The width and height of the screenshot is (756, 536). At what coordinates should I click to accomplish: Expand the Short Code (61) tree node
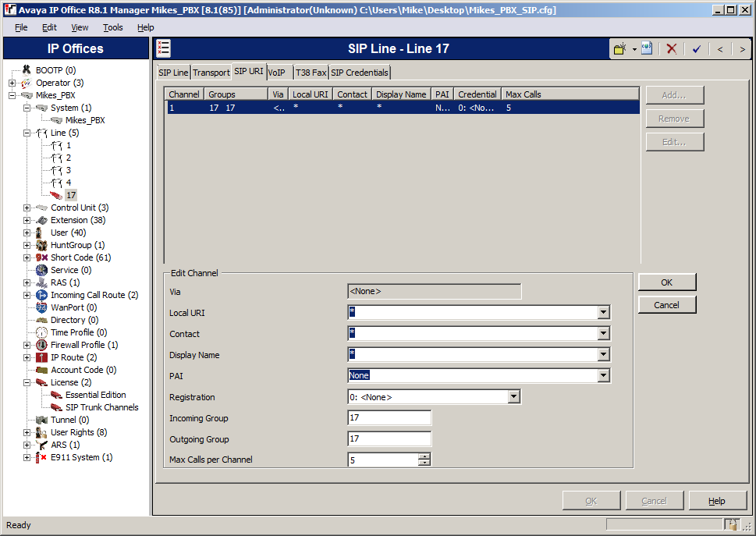[x=27, y=258]
